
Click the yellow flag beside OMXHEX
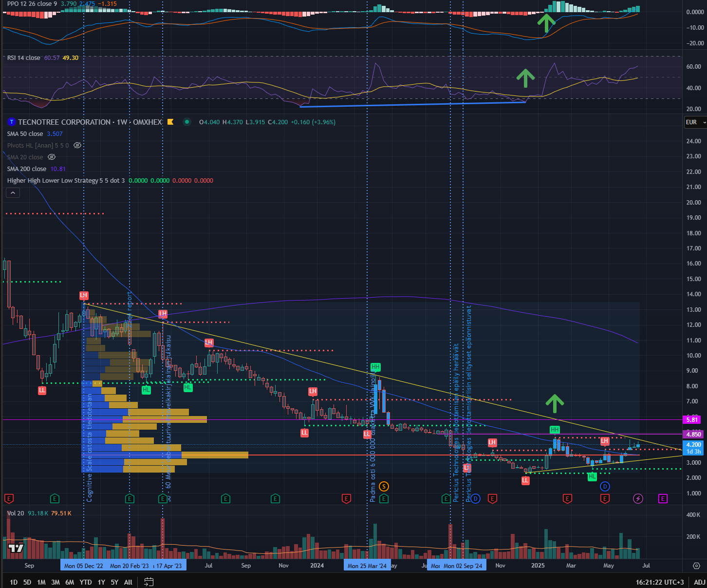coord(170,122)
